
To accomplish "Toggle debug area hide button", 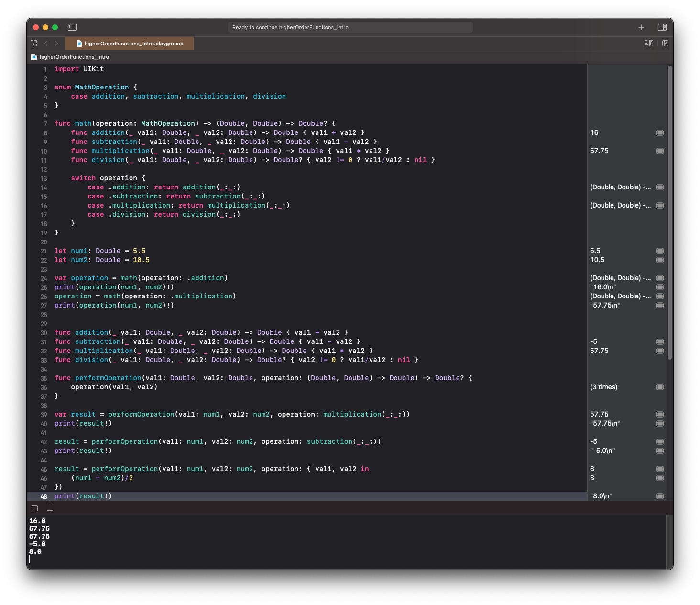I will tap(35, 508).
